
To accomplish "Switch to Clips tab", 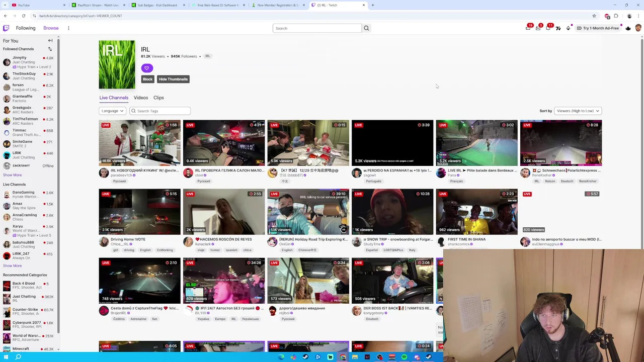I will (x=158, y=98).
